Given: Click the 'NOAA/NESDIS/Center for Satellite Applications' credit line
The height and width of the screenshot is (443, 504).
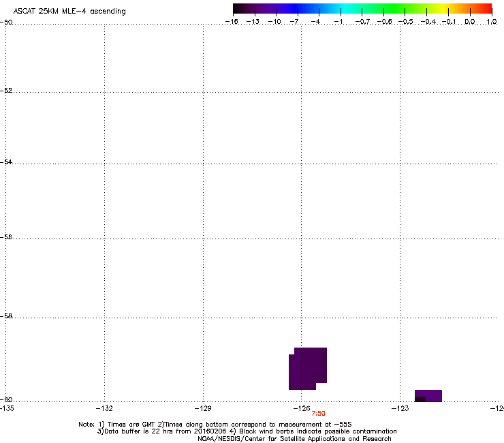Looking at the screenshot, I should pyautogui.click(x=294, y=439).
